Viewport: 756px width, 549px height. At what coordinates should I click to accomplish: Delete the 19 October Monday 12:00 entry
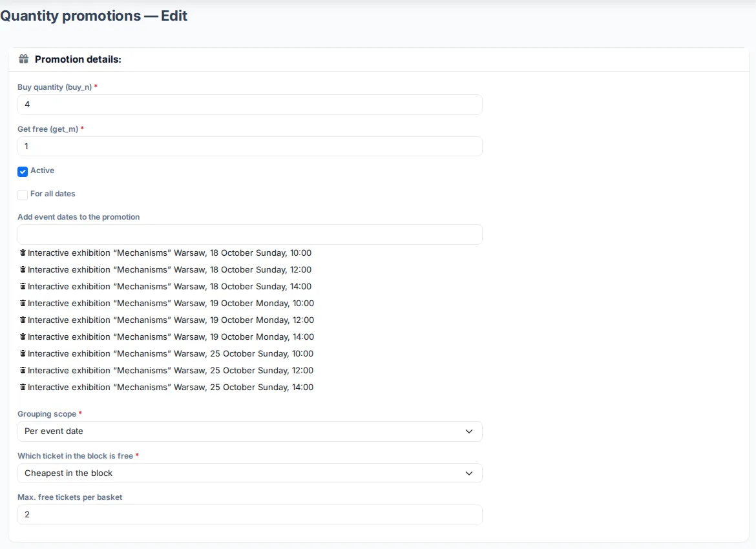(x=23, y=320)
